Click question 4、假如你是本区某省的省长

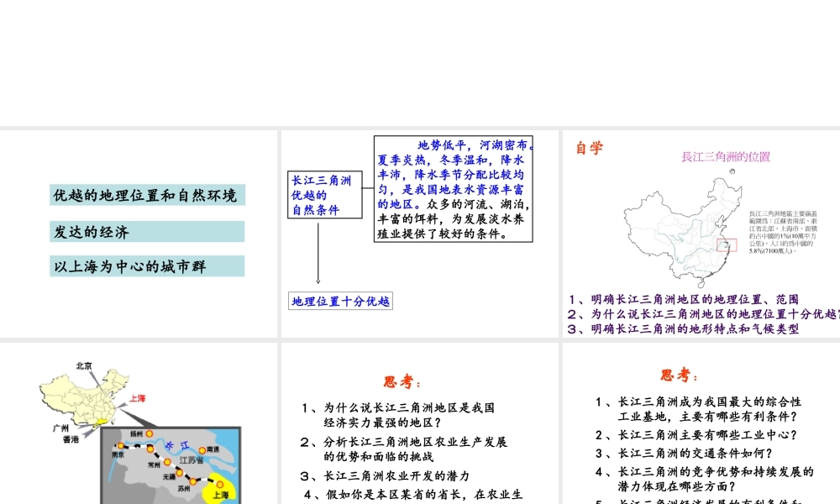[413, 495]
